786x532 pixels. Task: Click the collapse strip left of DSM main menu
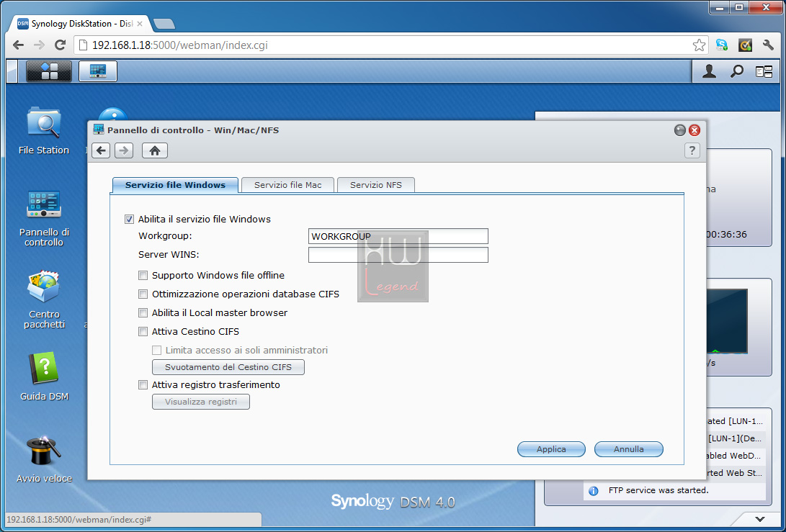[x=12, y=71]
